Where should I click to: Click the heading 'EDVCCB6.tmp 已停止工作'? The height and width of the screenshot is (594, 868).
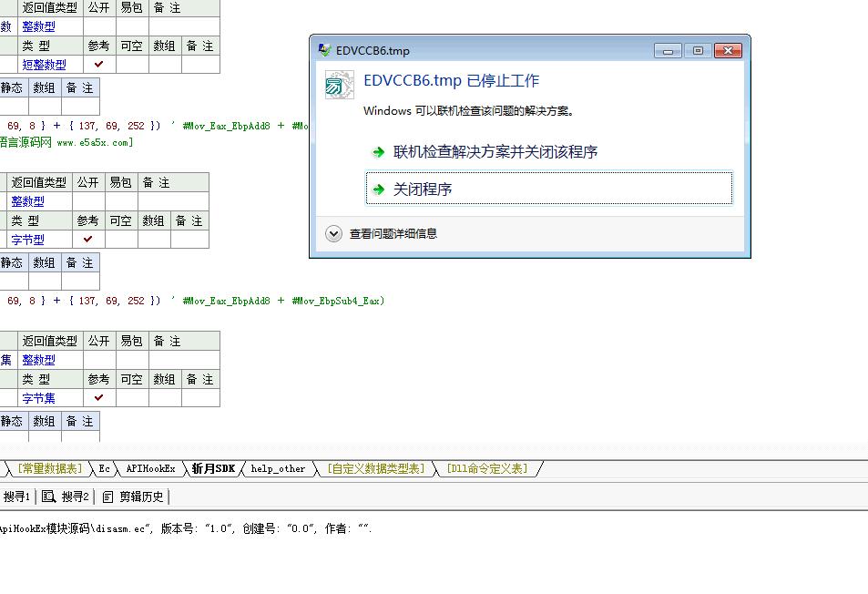(x=451, y=81)
